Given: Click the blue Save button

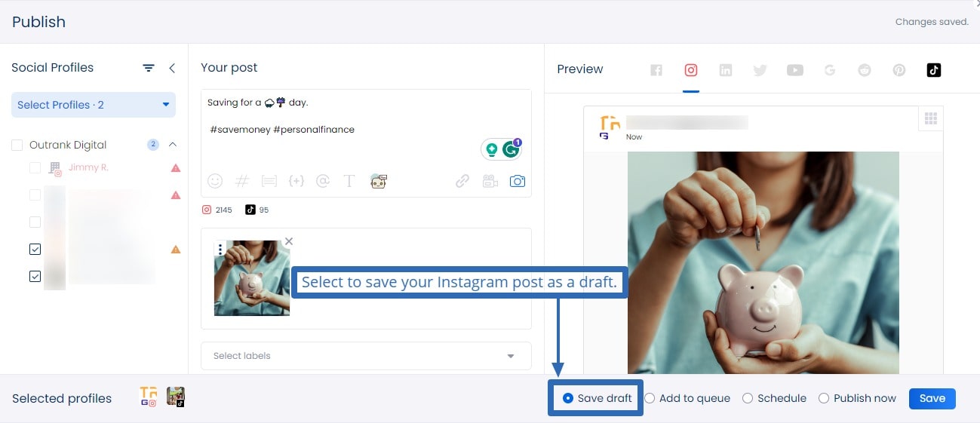Looking at the screenshot, I should [x=932, y=398].
